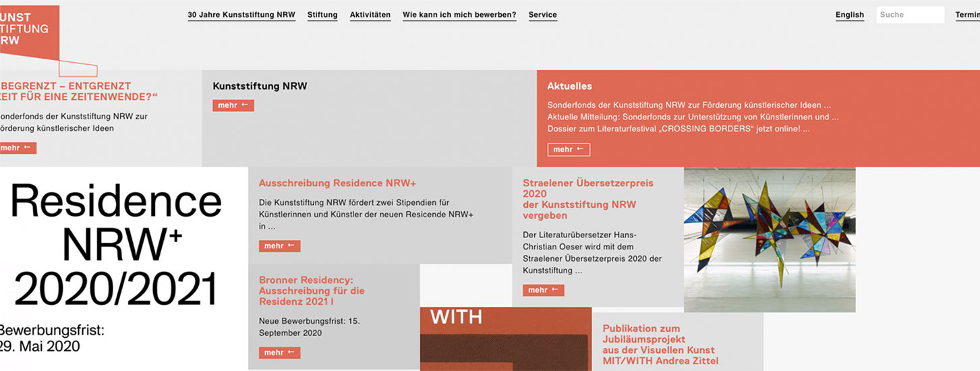
Task: Open the Service menu item
Action: (543, 15)
